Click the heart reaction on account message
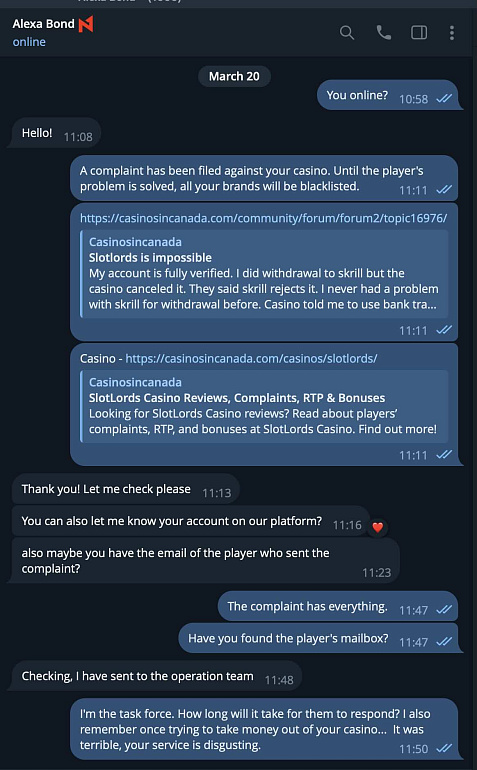 tap(377, 527)
